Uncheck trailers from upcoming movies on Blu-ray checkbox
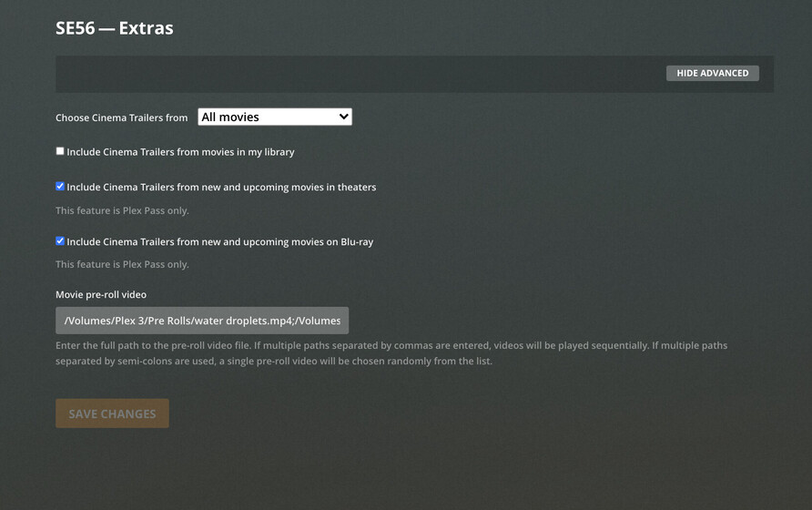The height and width of the screenshot is (510, 812). tap(60, 241)
